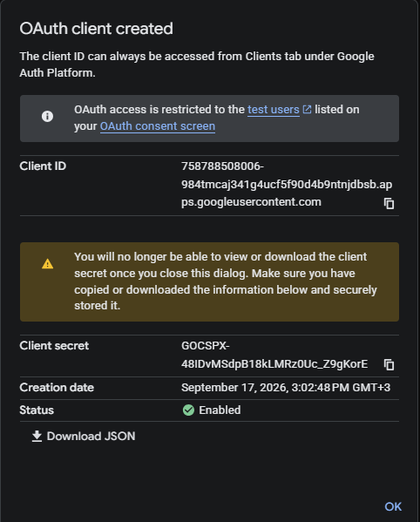Confirm the dialog with OK
This screenshot has width=420, height=522.
tap(393, 506)
